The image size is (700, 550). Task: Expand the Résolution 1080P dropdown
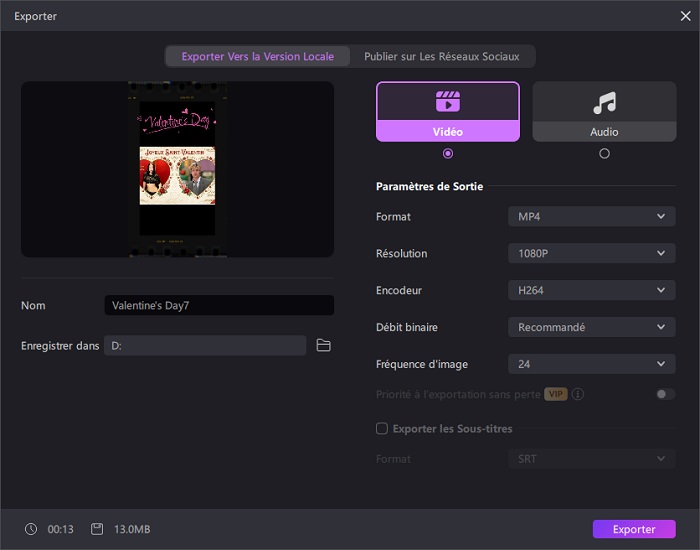point(591,253)
